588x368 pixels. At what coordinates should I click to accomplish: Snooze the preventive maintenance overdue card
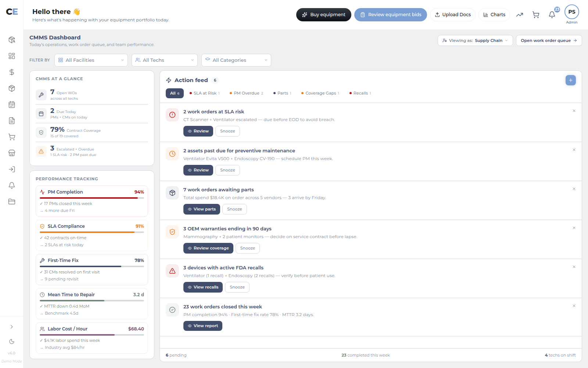(227, 170)
